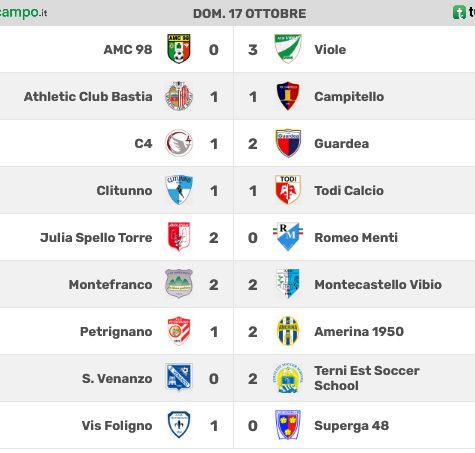The image size is (475, 453).
Task: Click the S. Venanzo blue logo
Action: (x=179, y=378)
